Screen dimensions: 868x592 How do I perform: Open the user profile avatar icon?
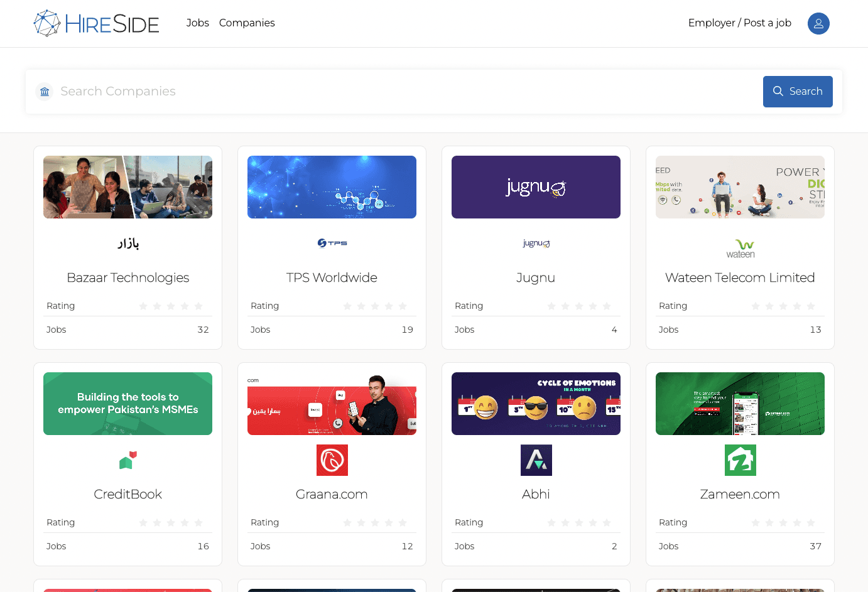click(818, 23)
